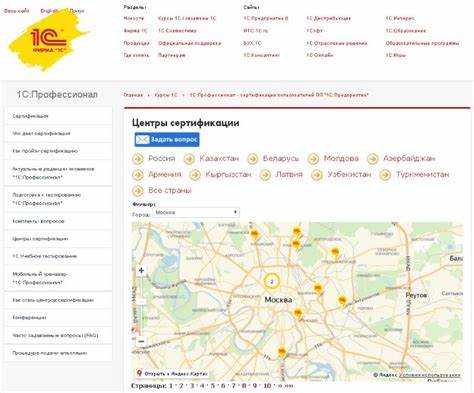Click the 1С:Профессионал sidebar heading
The height and width of the screenshot is (393, 474).
[57, 95]
